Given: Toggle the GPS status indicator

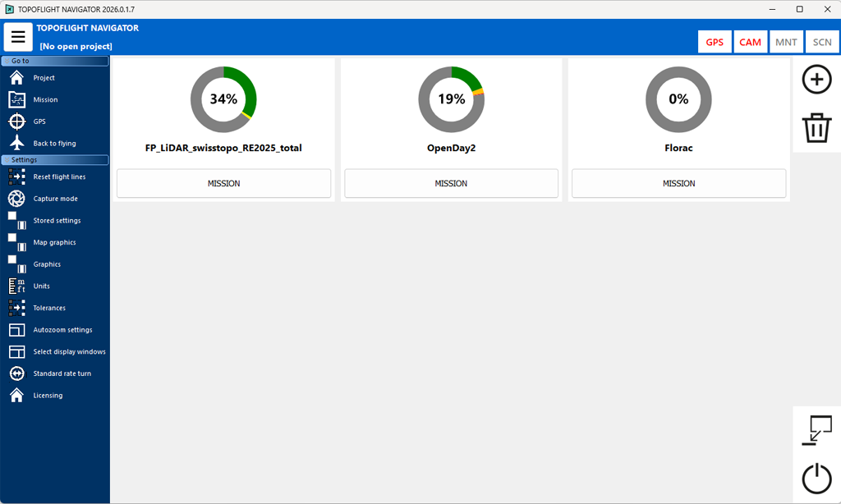Looking at the screenshot, I should pos(715,42).
